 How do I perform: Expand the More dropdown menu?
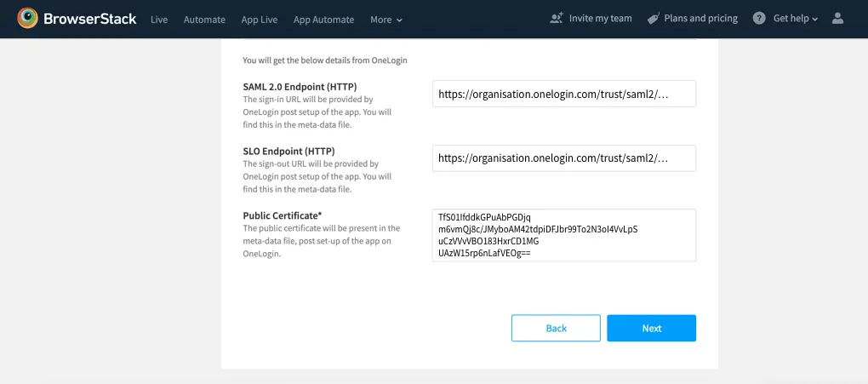(x=386, y=19)
